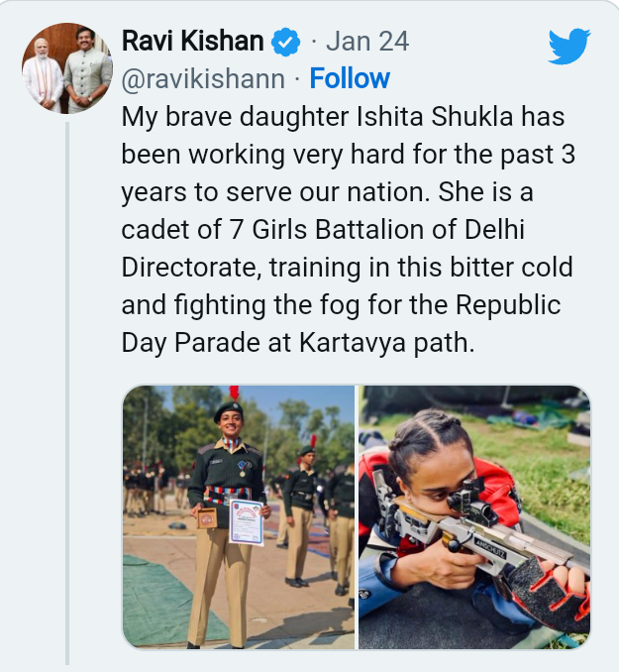
Task: Click "Kartavya path" at the tweet's end
Action: point(386,343)
